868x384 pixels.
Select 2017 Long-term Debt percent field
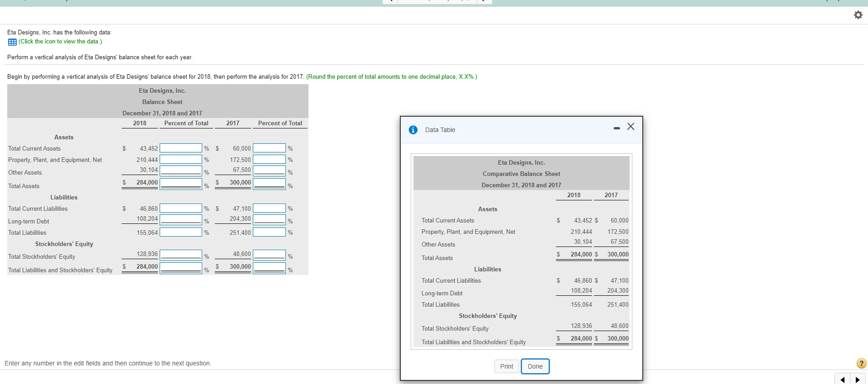point(269,219)
